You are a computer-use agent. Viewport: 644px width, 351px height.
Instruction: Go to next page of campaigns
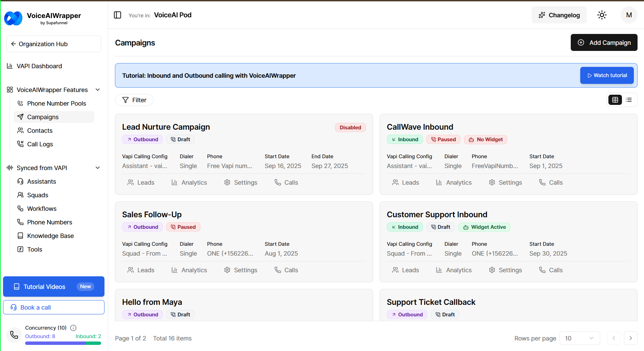coord(630,338)
